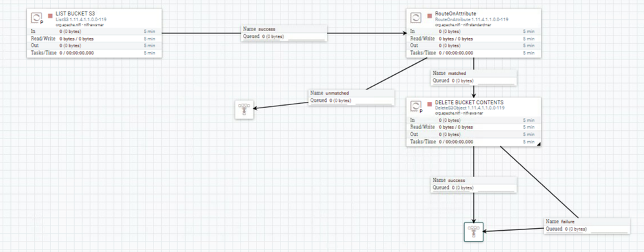The height and width of the screenshot is (252, 644).
Task: Click the DeleteS3Object 1.11.4.1.1.0-119 type text
Action: tap(470, 108)
